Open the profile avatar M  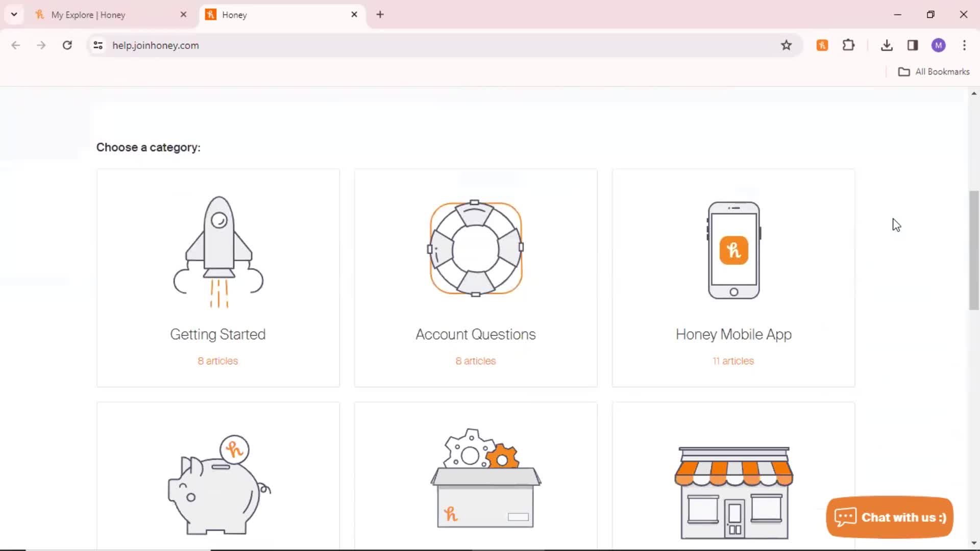coord(939,45)
